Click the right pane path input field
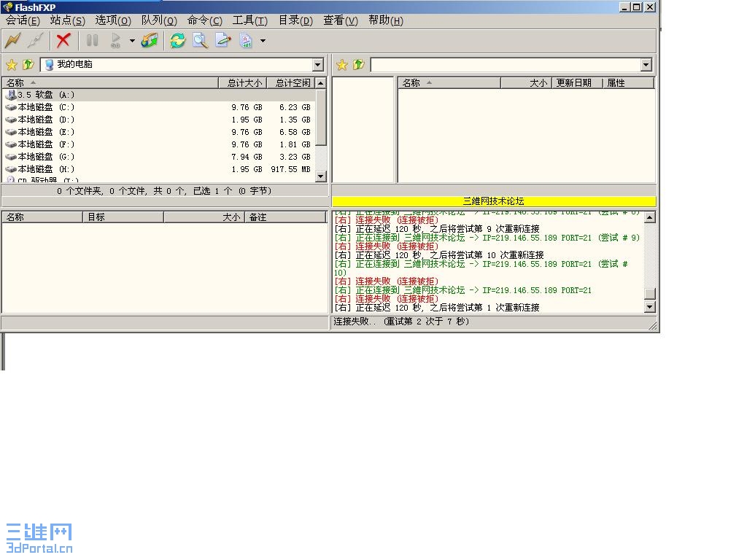The height and width of the screenshot is (560, 747). point(506,65)
